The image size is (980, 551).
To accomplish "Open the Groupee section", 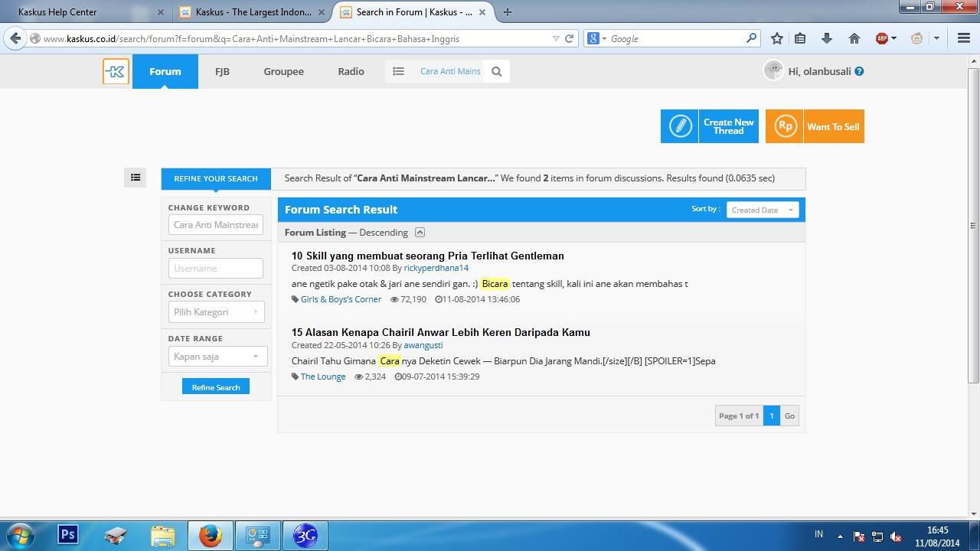I will pyautogui.click(x=283, y=71).
